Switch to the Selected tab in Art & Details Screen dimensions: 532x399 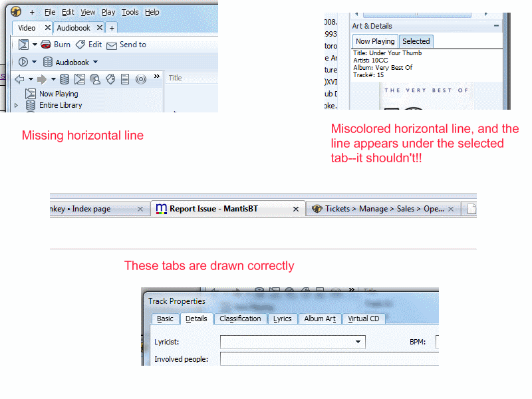click(416, 41)
